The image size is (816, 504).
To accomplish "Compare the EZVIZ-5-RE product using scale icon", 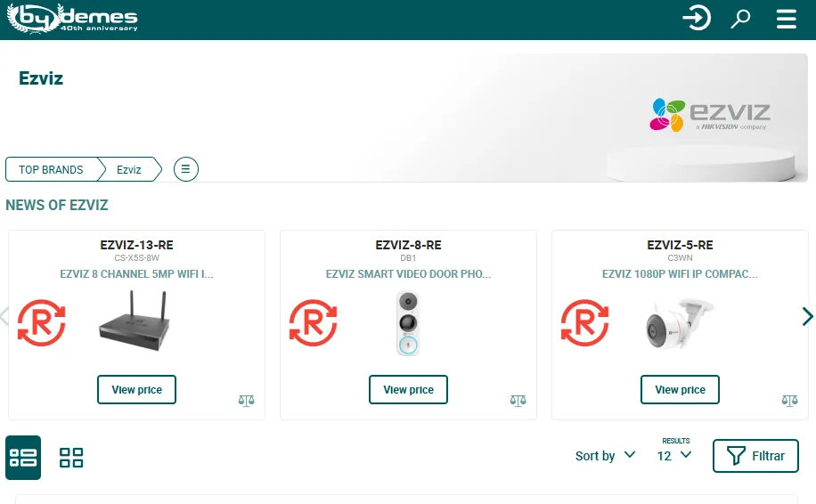I will [789, 401].
